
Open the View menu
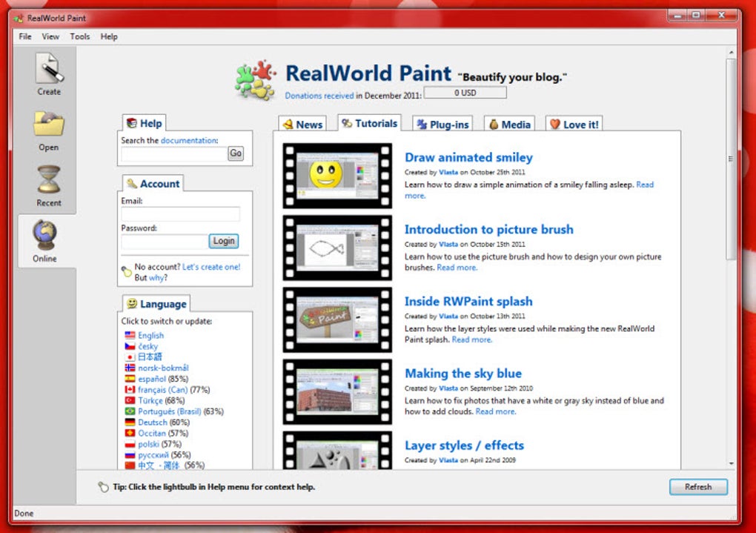[x=50, y=36]
